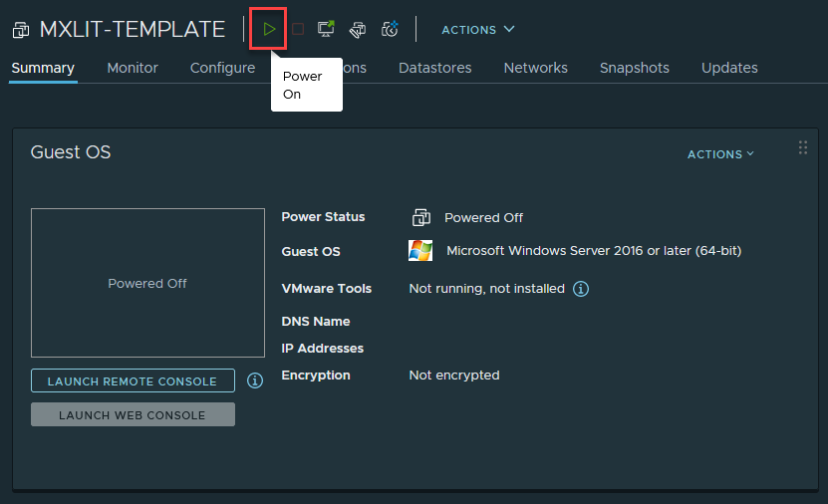
Task: Click info icon next to Launch Remote Console
Action: [x=255, y=380]
